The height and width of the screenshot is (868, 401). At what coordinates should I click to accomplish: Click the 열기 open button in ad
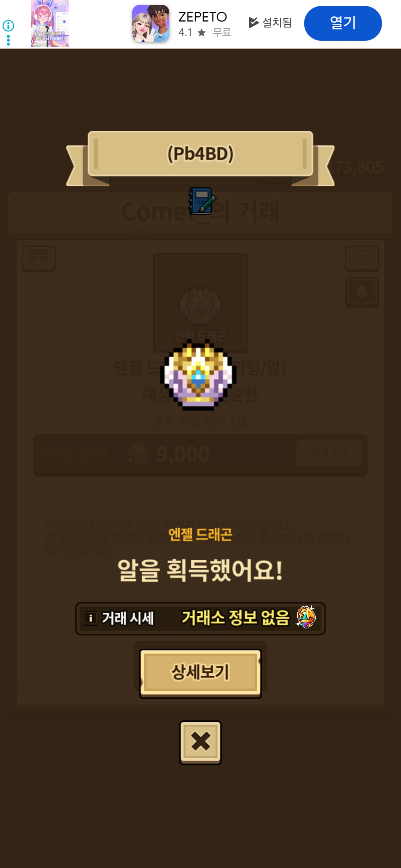point(343,23)
